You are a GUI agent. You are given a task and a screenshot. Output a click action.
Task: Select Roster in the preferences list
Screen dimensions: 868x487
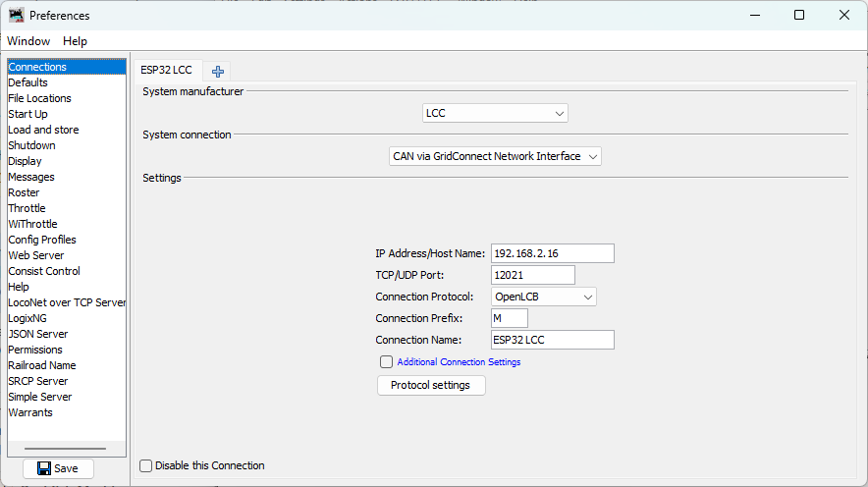(x=67, y=192)
